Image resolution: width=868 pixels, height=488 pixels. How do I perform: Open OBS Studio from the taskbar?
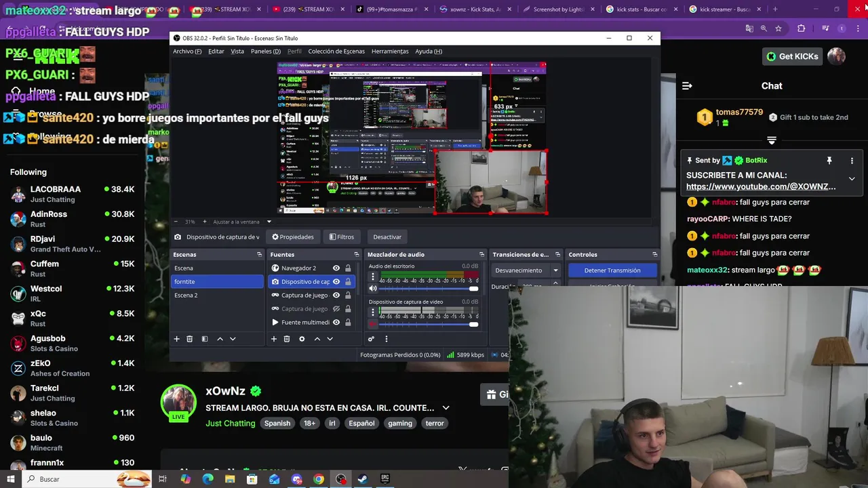(x=340, y=479)
